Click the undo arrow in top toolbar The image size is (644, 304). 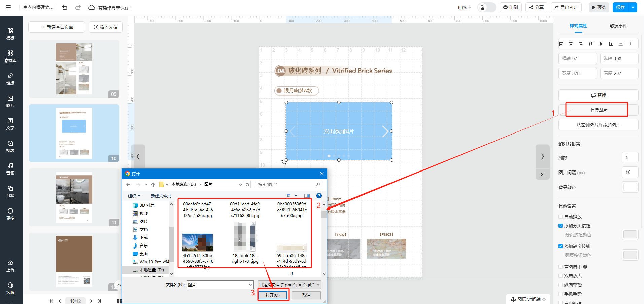(x=65, y=7)
